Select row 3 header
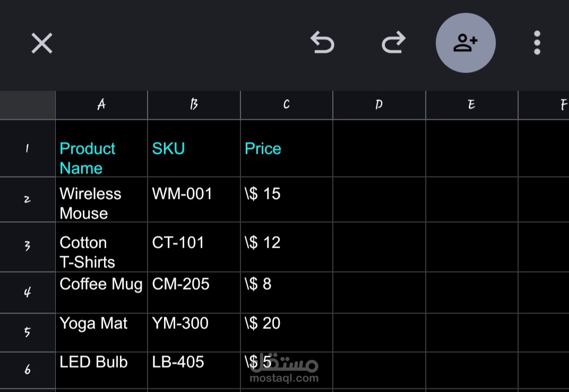This screenshot has height=392, width=569. click(x=28, y=247)
